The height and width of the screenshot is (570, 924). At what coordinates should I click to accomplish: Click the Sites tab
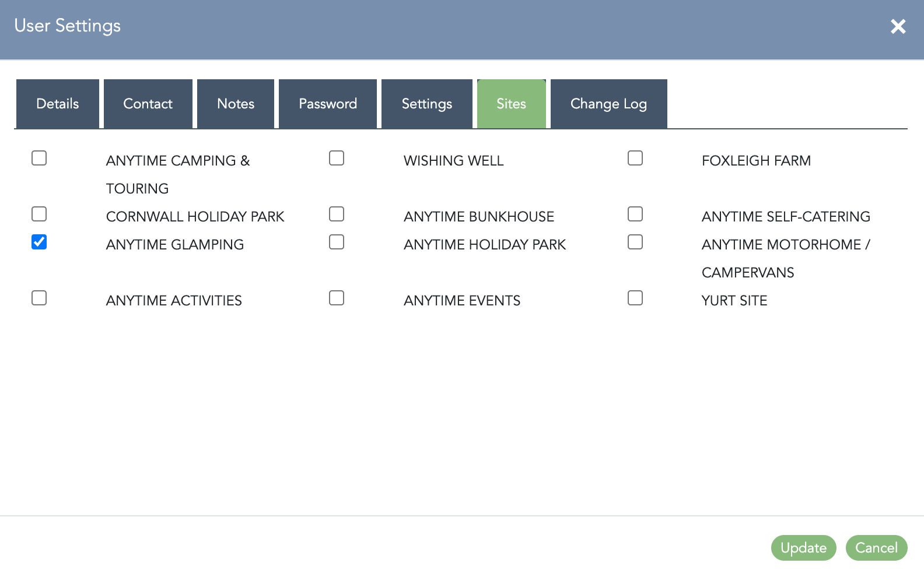tap(512, 104)
